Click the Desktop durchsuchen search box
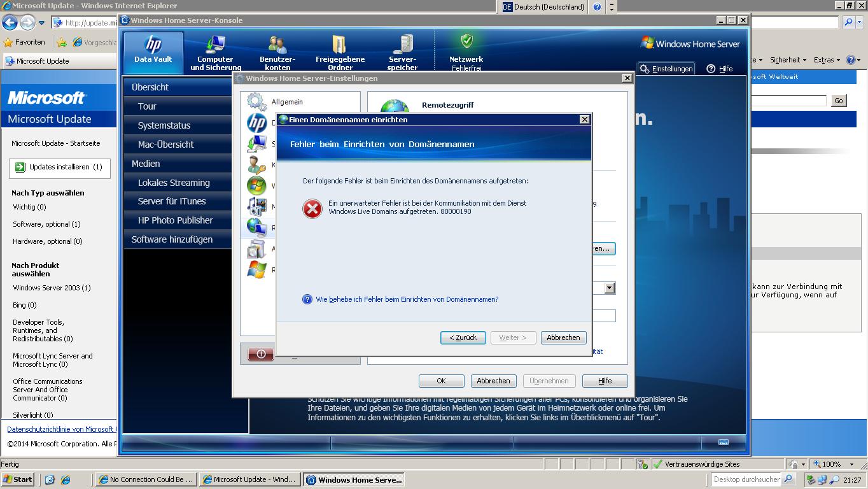 (746, 479)
